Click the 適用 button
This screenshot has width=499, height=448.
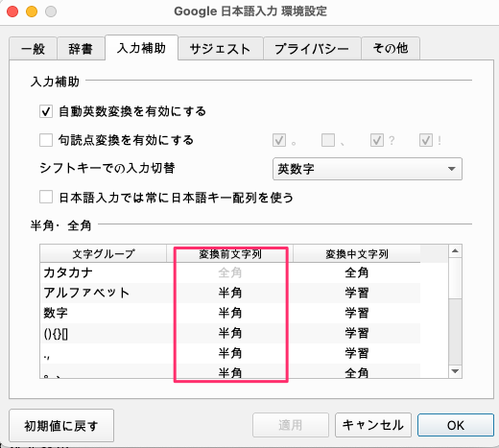tap(291, 425)
